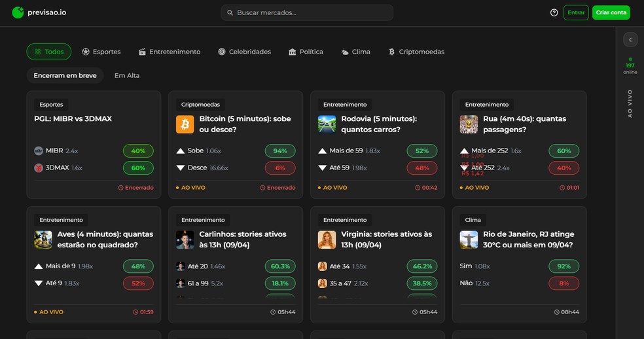Image resolution: width=644 pixels, height=339 pixels.
Task: Open the Celebridades category tab
Action: [244, 52]
